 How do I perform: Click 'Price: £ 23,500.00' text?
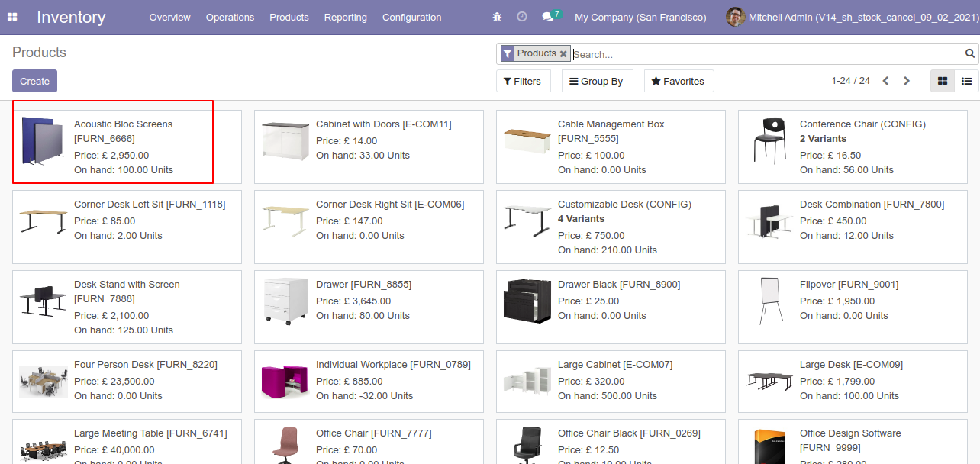click(114, 382)
